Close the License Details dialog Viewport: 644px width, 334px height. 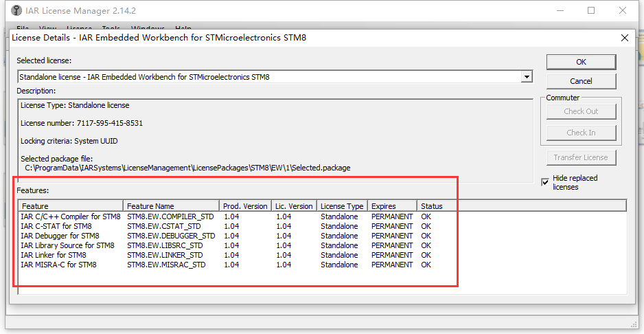point(625,38)
